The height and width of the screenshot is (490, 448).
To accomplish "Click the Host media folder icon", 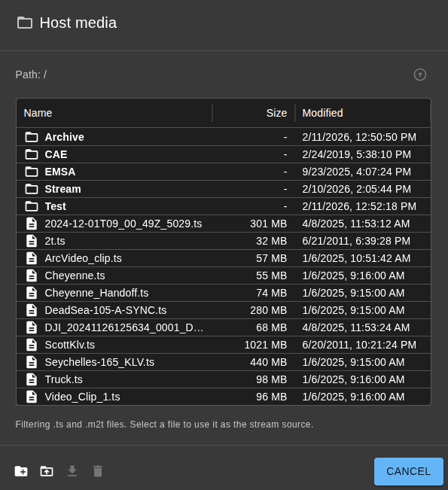I will click(x=25, y=23).
